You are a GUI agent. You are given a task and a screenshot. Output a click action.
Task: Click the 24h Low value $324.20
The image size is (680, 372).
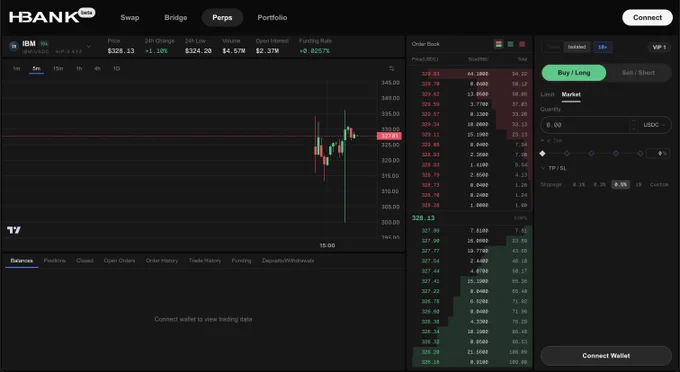pyautogui.click(x=198, y=51)
